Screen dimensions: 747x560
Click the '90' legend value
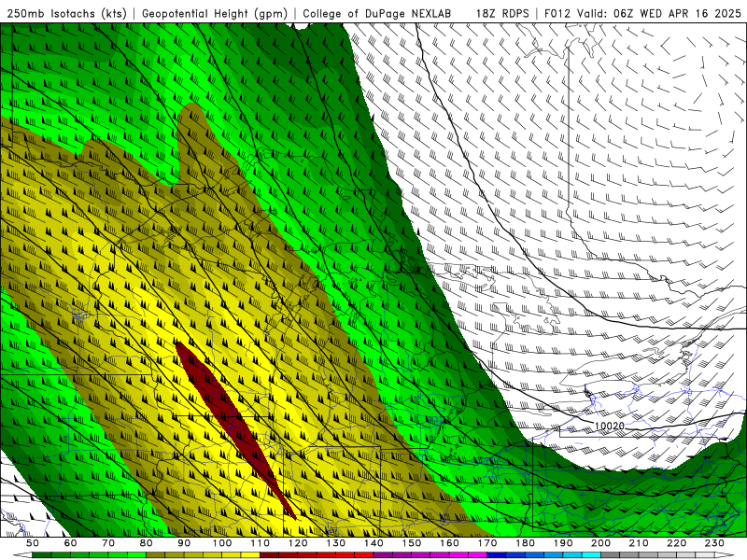184,543
